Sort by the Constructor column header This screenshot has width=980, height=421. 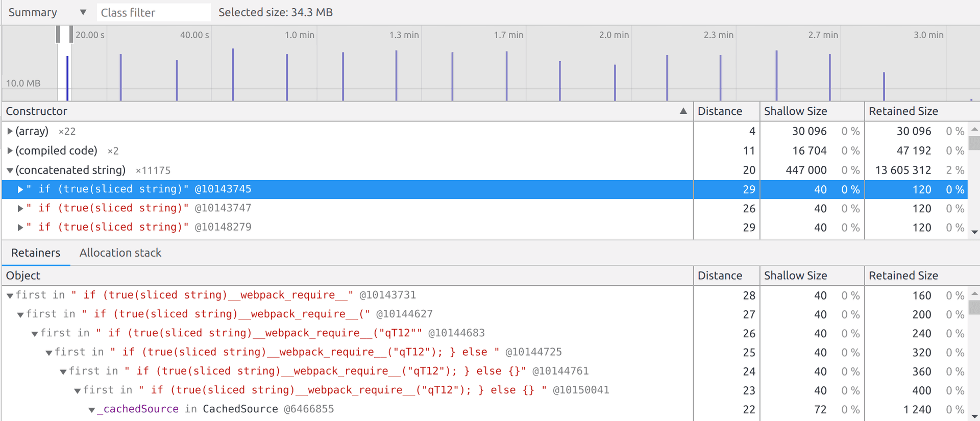[x=347, y=111]
